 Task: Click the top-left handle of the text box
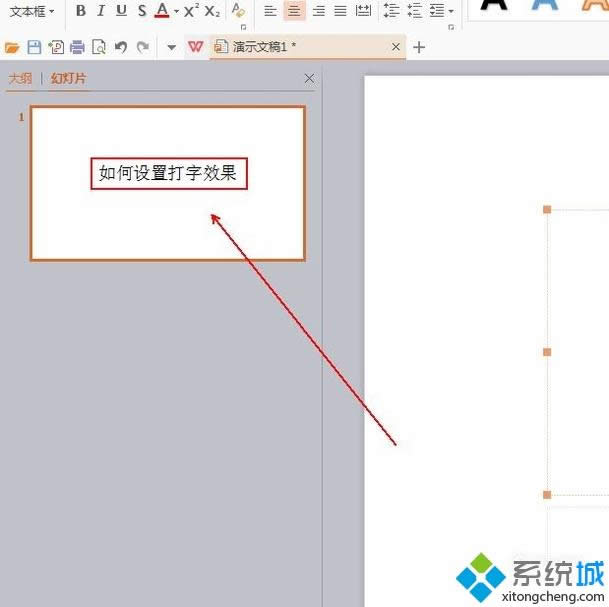click(x=547, y=210)
